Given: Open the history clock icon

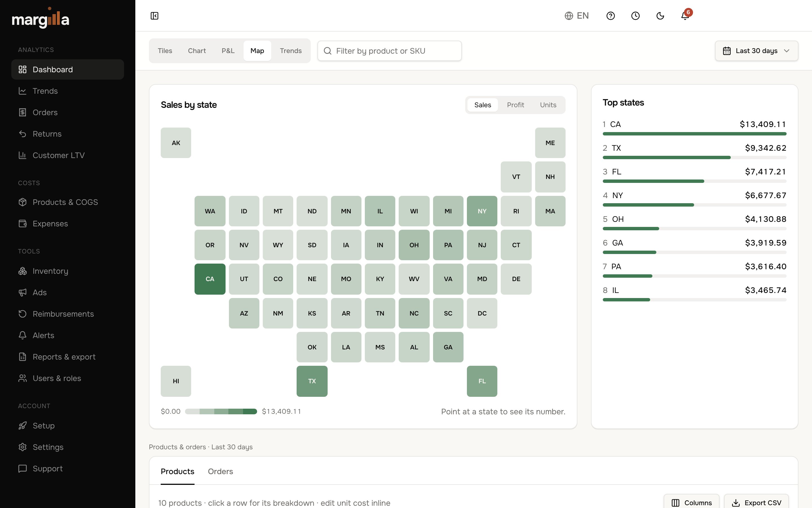Looking at the screenshot, I should pyautogui.click(x=635, y=16).
